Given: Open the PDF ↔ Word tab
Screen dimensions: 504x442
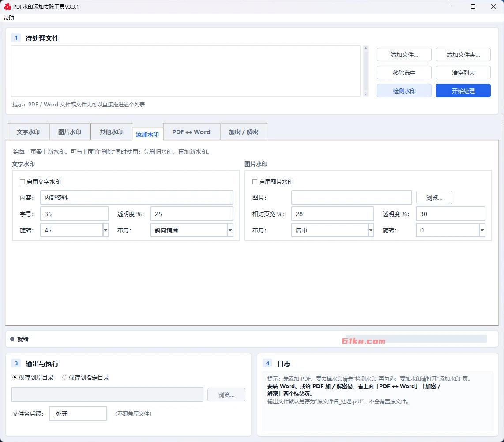Looking at the screenshot, I should [x=191, y=132].
